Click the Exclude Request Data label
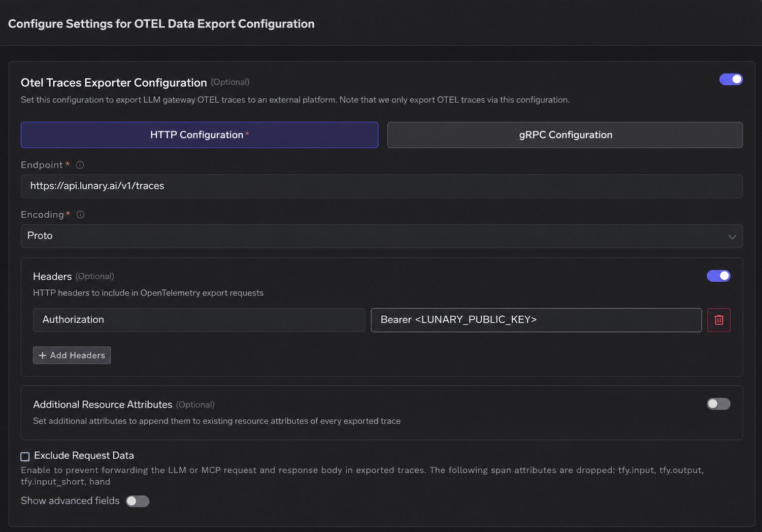 point(84,455)
